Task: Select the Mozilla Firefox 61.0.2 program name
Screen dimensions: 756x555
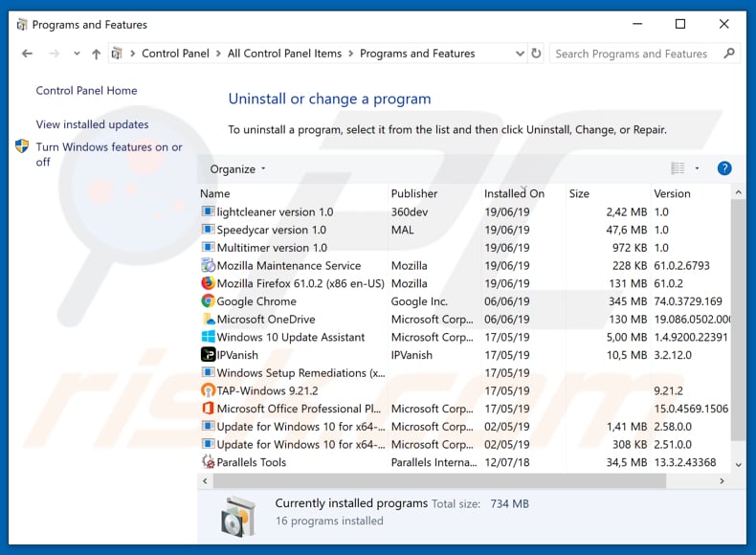Action: (x=300, y=283)
